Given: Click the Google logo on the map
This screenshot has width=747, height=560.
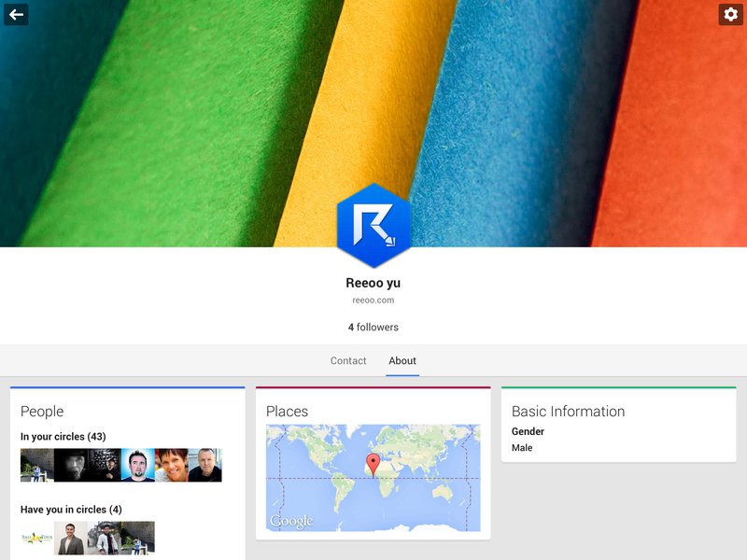Looking at the screenshot, I should tap(291, 521).
